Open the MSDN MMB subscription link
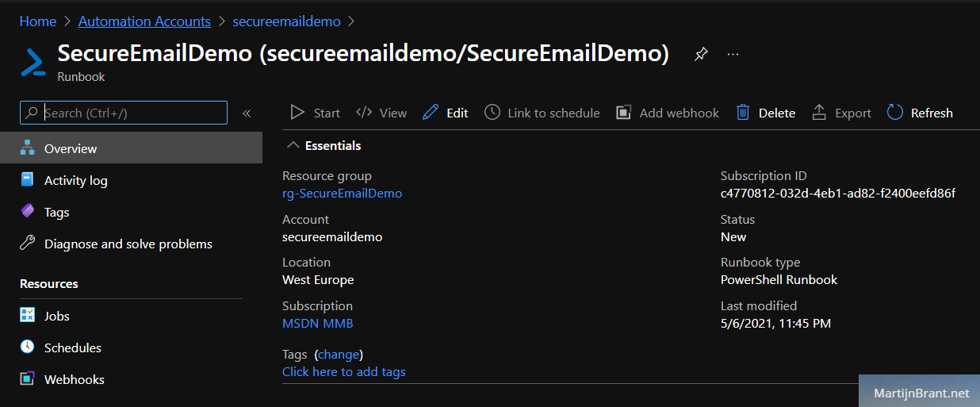 (x=318, y=324)
